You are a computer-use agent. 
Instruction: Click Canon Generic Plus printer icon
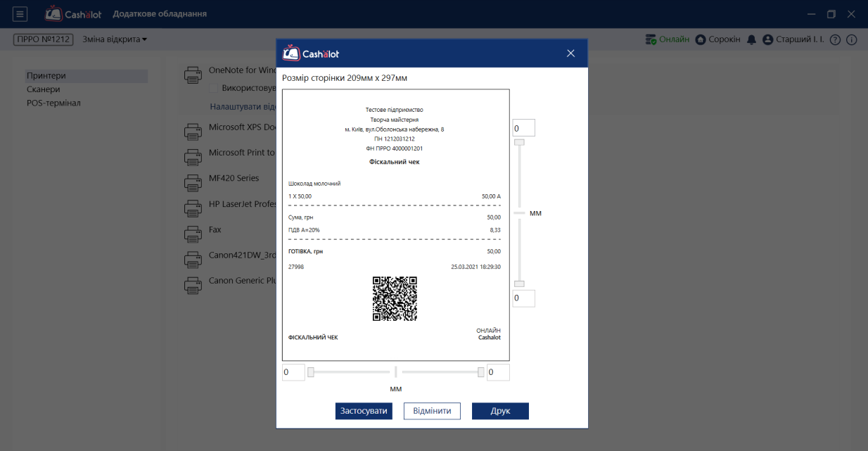point(193,285)
